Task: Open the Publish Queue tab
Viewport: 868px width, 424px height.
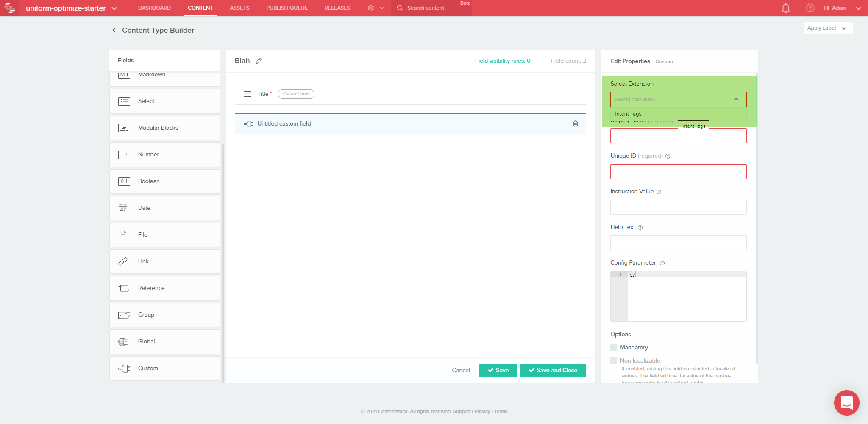Action: pyautogui.click(x=287, y=8)
